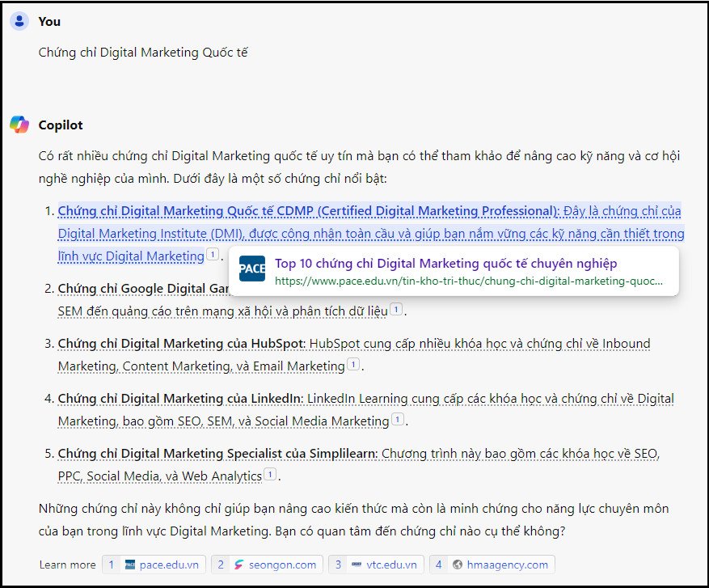709x588 pixels.
Task: Click 'Marketing, Content Marketing, và Email Marketing' line
Action: pyautogui.click(x=201, y=366)
